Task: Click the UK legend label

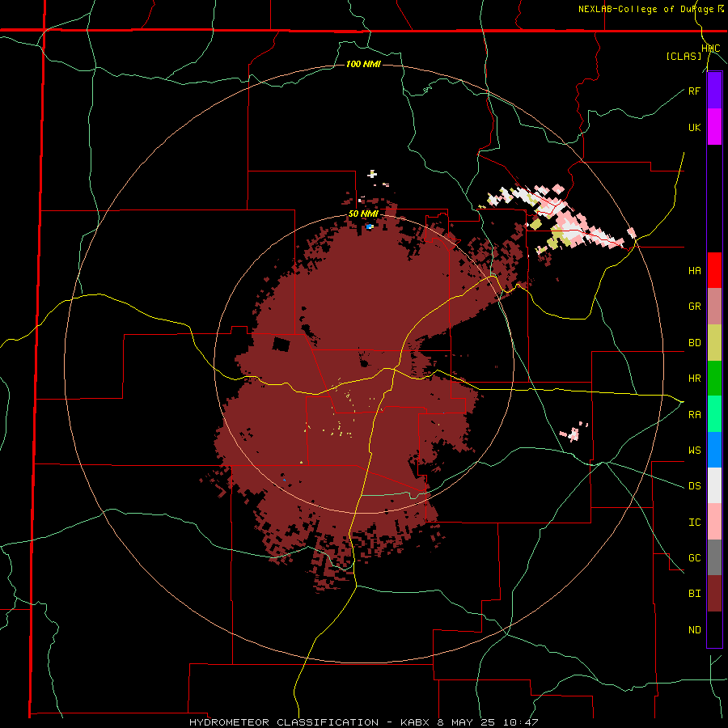Action: tap(694, 127)
